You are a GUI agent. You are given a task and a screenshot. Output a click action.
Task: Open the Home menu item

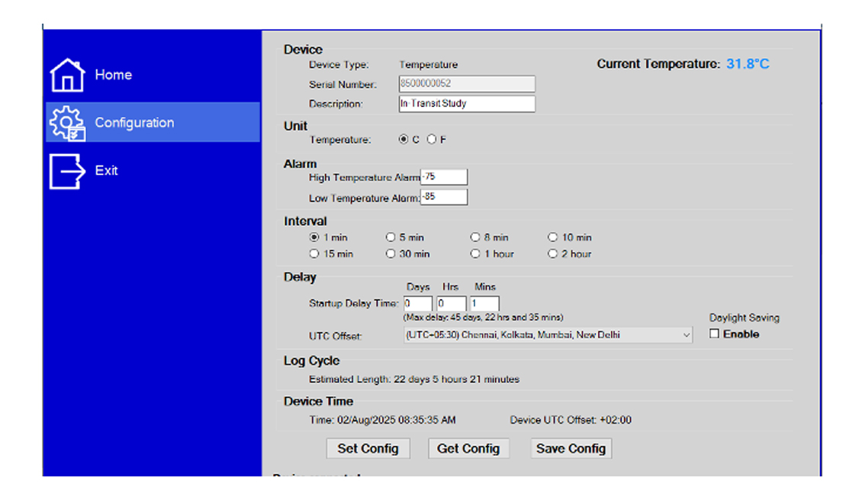(113, 75)
